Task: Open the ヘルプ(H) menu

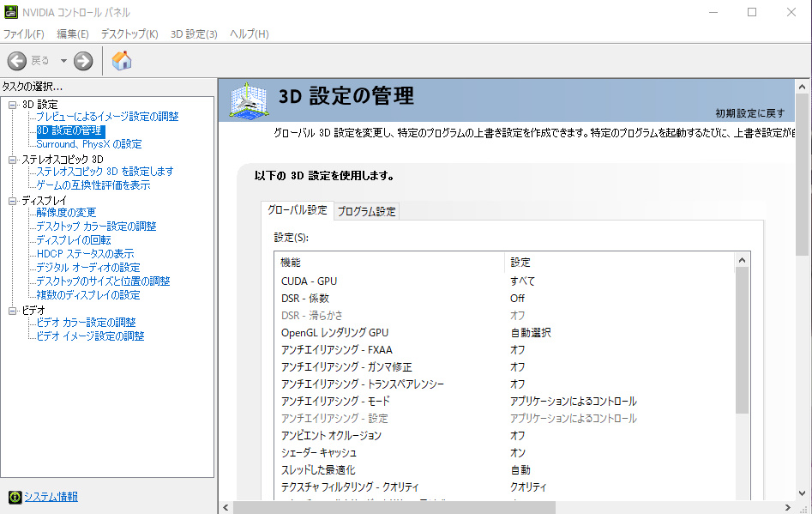Action: pyautogui.click(x=250, y=34)
